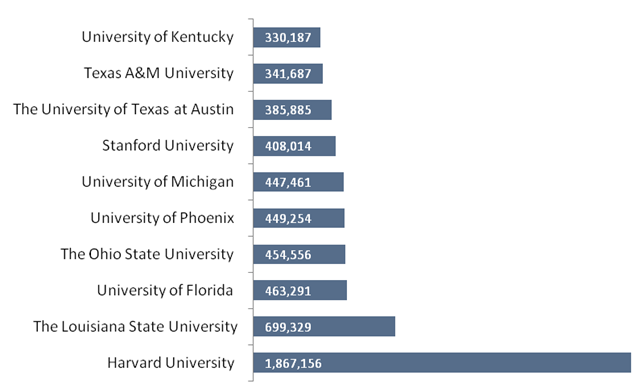641x390 pixels.
Task: Click the University of Phoenix bar
Action: 299,218
